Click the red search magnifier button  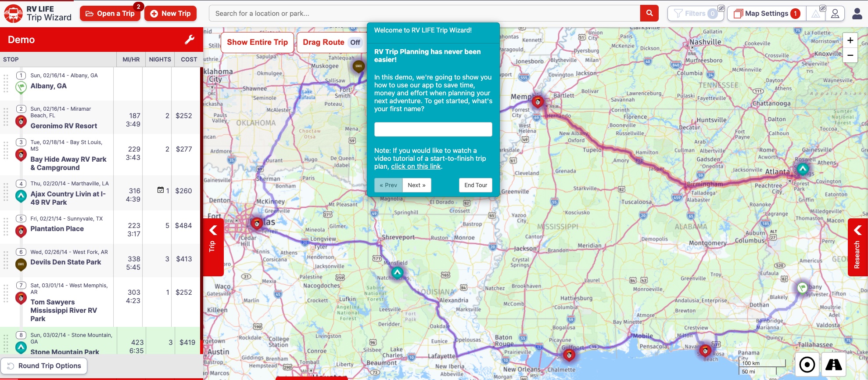[649, 14]
